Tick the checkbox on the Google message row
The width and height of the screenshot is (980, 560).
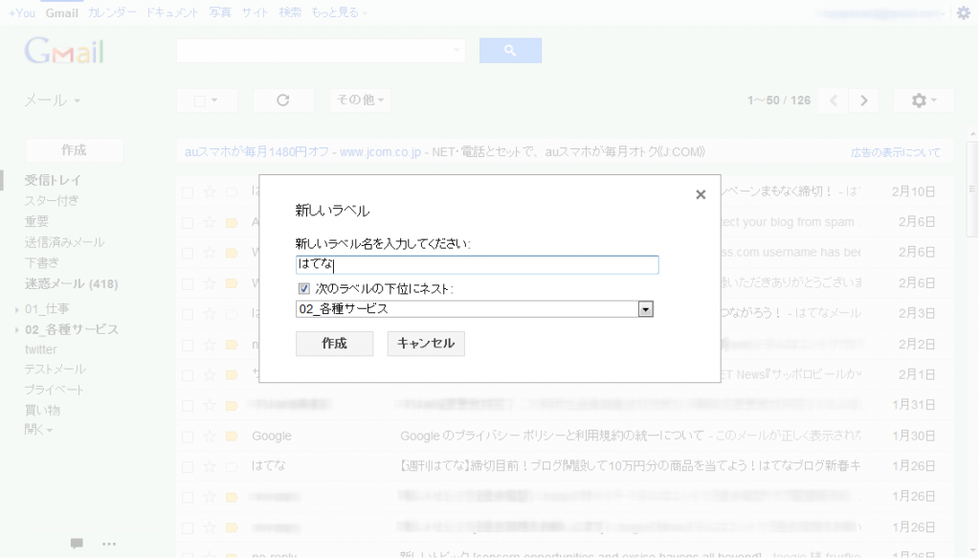coord(188,436)
